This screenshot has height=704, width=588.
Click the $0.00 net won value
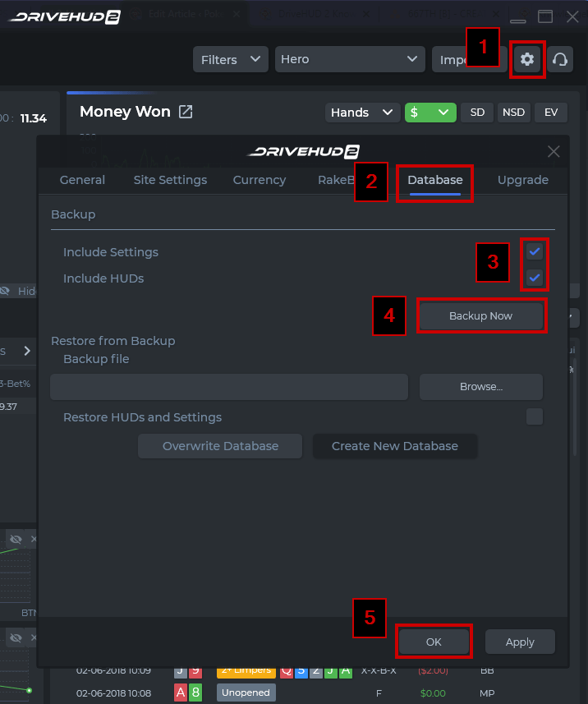coord(433,693)
